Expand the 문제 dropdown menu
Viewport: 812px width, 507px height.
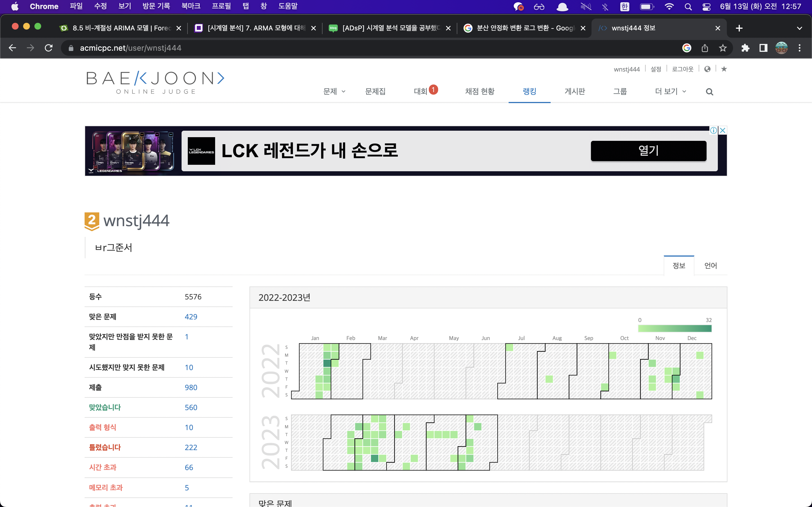[334, 92]
